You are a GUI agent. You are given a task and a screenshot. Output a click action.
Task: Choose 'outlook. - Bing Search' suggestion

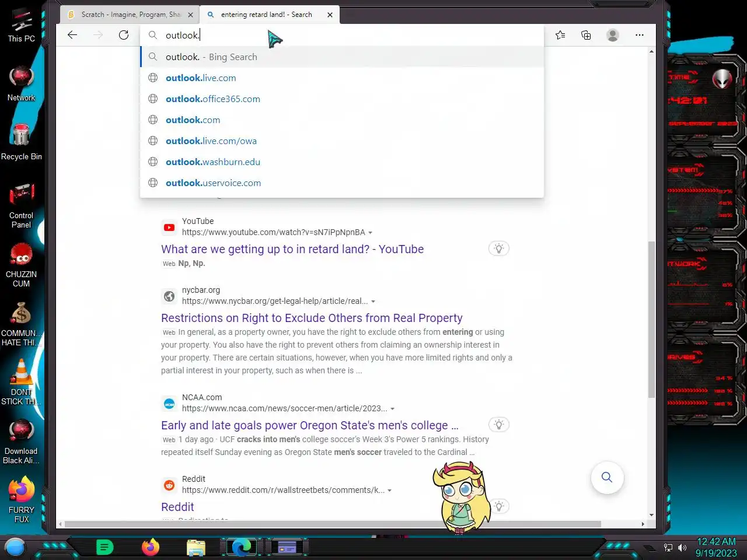[x=342, y=57]
